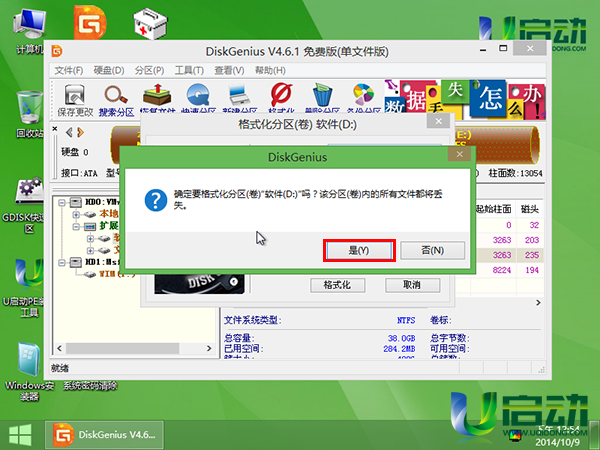The width and height of the screenshot is (600, 450).
Task: Close the 格式化分区(卷) dialog
Action: coord(439,121)
